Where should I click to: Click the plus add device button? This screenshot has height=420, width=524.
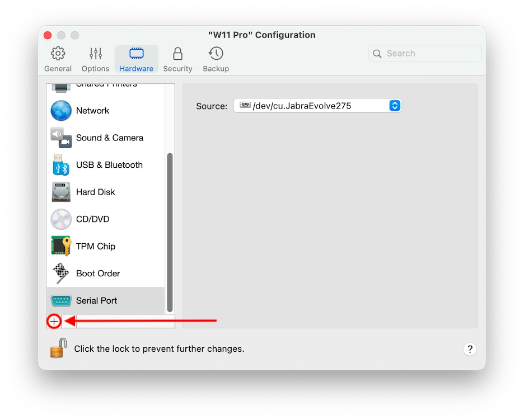(x=54, y=321)
